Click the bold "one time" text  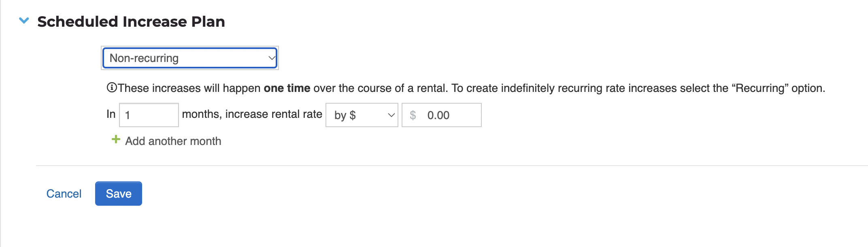tap(287, 88)
